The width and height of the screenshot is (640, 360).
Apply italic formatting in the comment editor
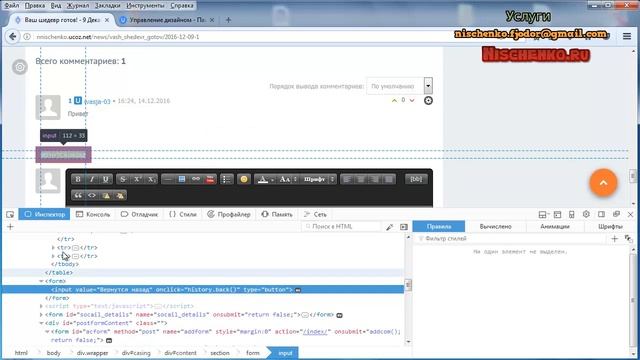pyautogui.click(x=92, y=179)
